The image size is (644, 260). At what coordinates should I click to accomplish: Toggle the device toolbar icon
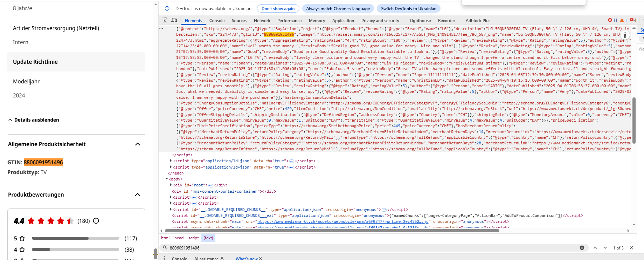click(174, 20)
